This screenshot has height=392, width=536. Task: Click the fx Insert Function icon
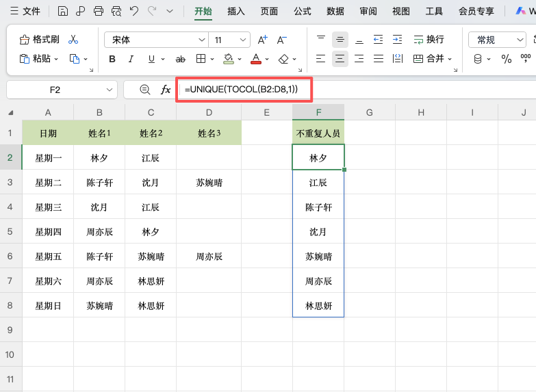166,90
